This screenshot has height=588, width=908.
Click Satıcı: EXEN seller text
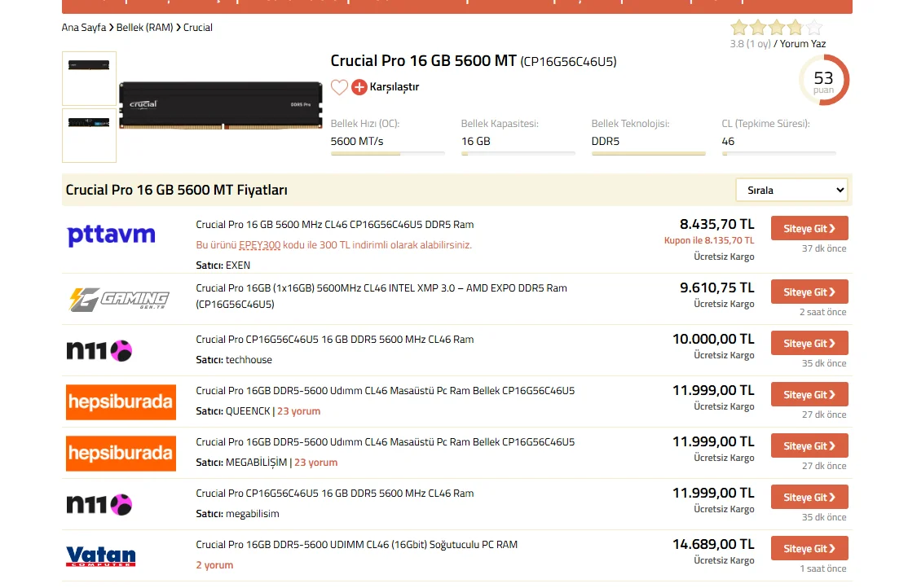(x=223, y=265)
